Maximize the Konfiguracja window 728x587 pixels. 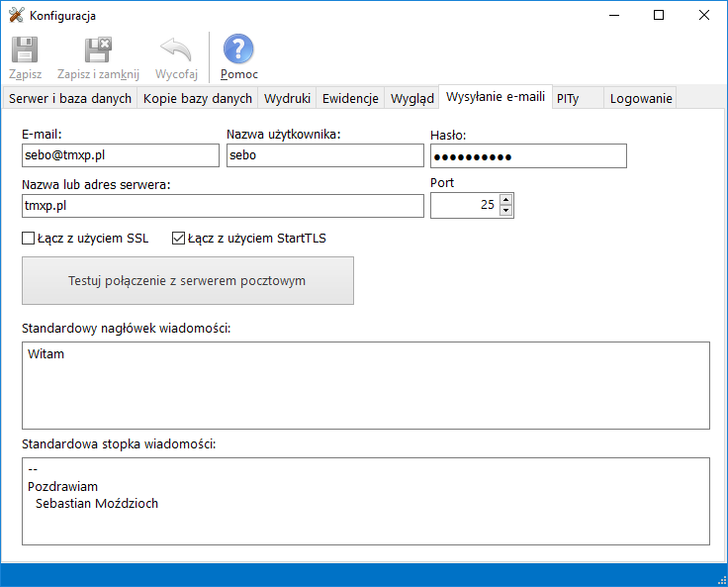pos(659,15)
